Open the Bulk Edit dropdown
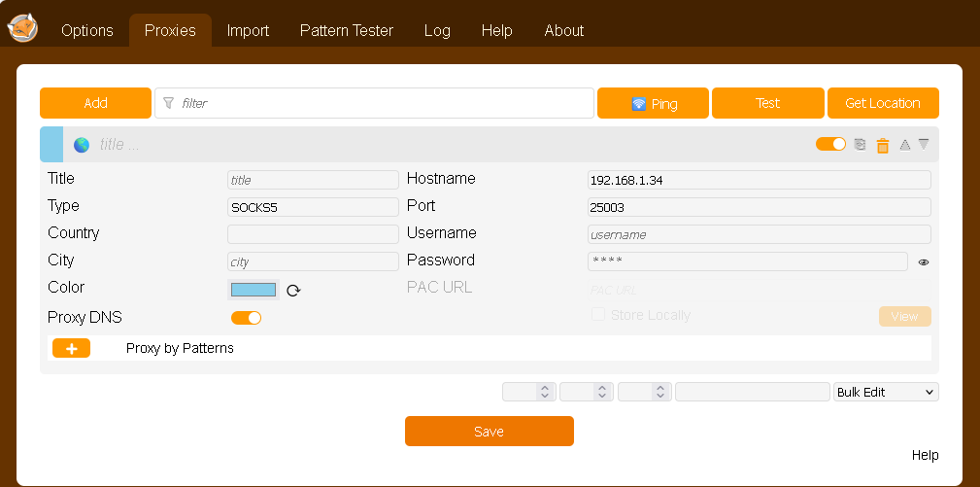Image resolution: width=980 pixels, height=487 pixels. pos(886,392)
